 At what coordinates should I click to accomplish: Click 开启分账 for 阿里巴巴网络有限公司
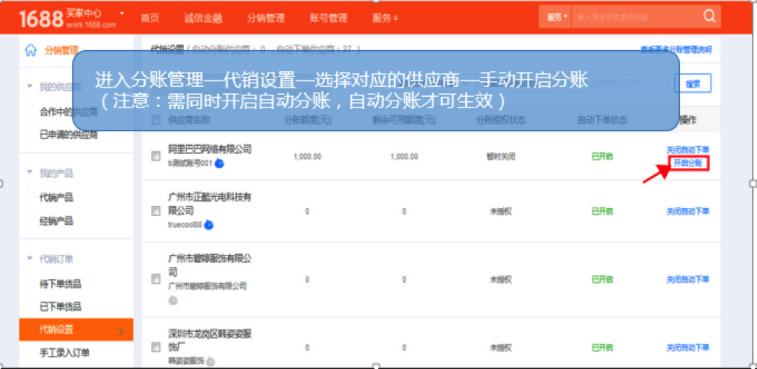[x=688, y=163]
